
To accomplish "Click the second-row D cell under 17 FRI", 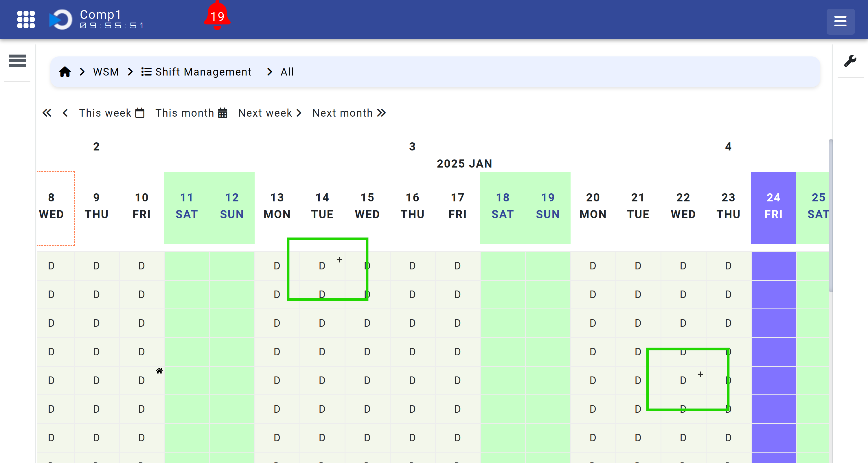I will click(458, 295).
